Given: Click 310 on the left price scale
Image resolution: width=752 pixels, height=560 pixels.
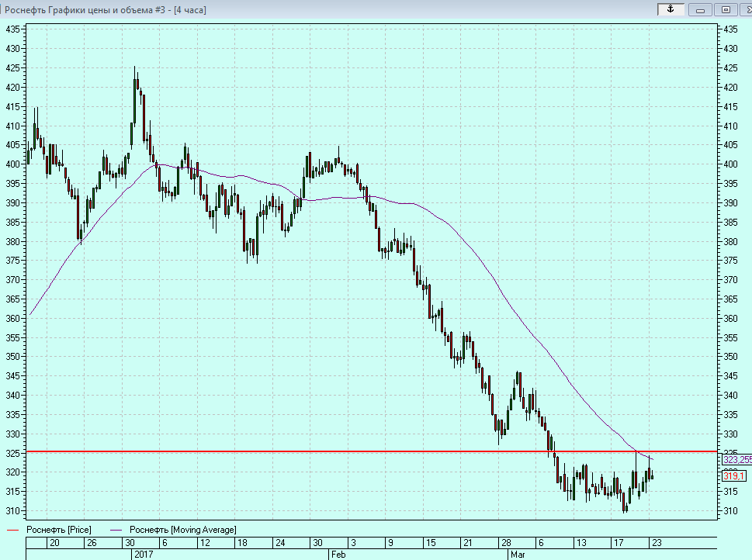Looking at the screenshot, I should (13, 510).
